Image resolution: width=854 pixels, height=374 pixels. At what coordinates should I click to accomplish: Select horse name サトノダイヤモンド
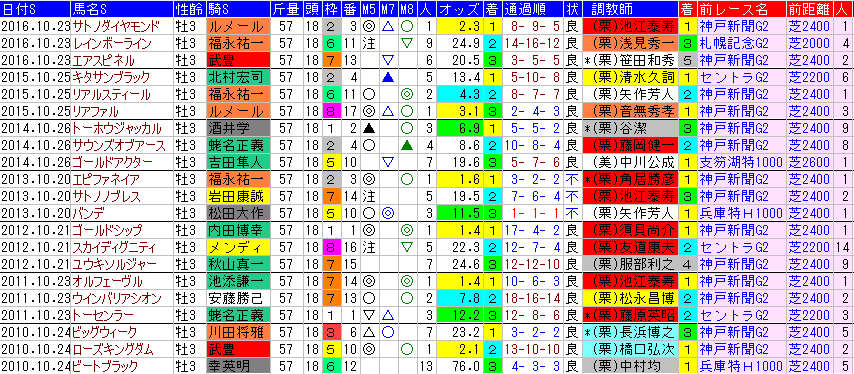(x=116, y=26)
